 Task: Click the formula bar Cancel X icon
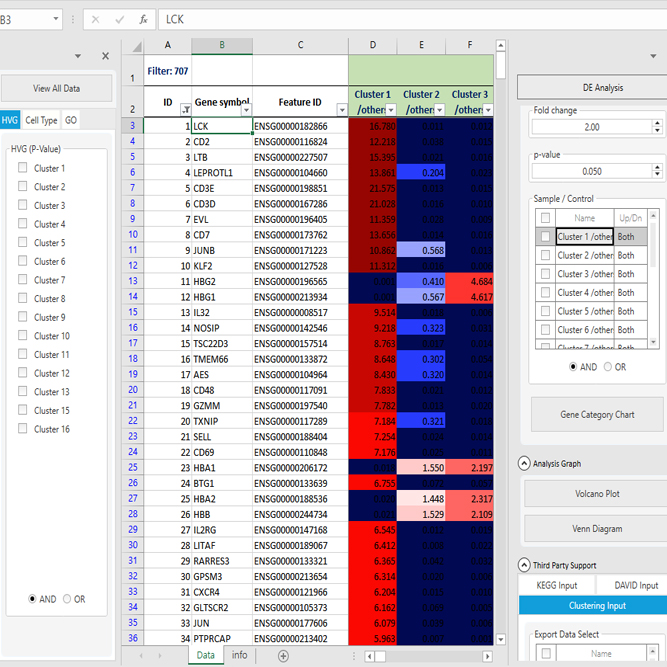tap(95, 19)
